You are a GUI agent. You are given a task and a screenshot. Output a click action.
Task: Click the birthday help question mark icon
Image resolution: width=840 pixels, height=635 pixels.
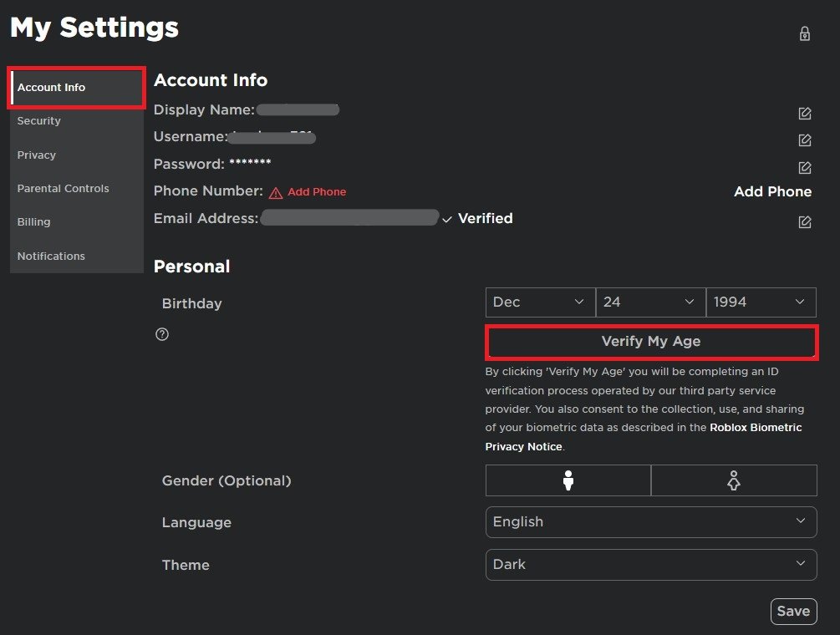point(162,334)
